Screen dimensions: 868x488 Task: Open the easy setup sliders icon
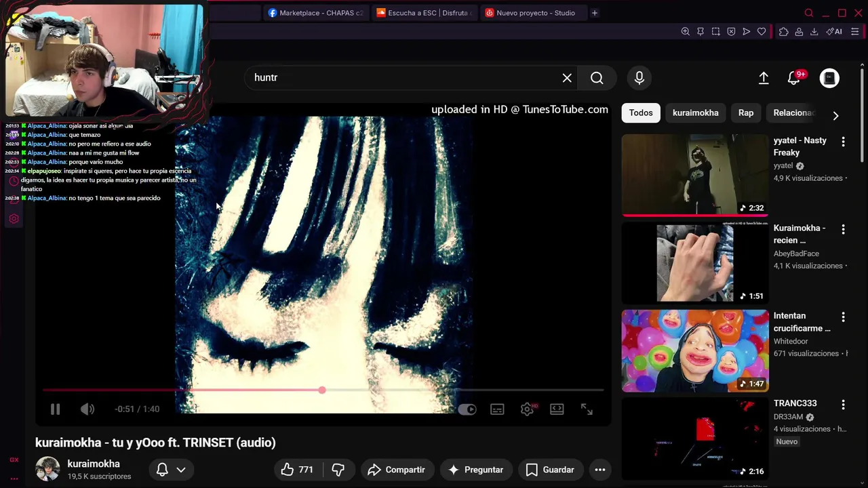pyautogui.click(x=855, y=32)
